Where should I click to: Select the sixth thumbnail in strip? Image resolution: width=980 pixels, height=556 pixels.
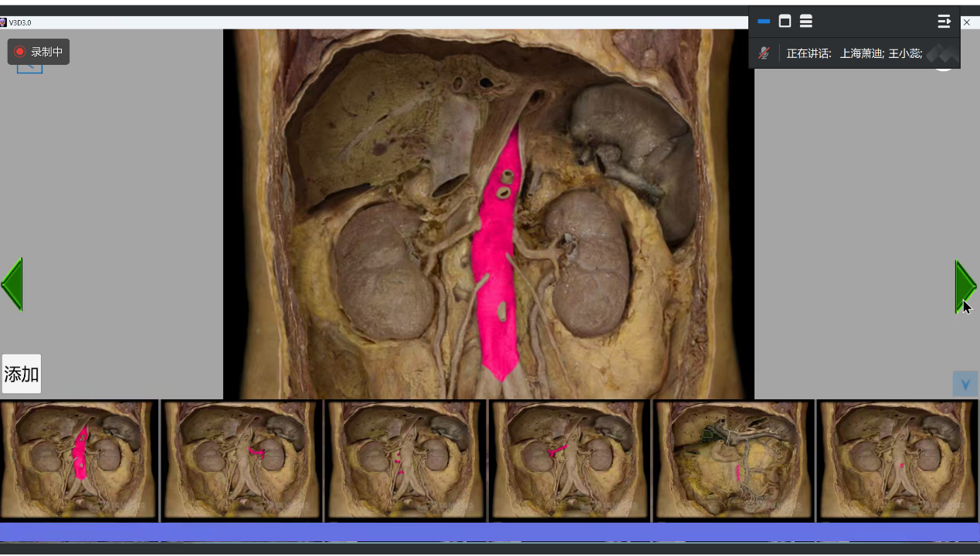pos(897,460)
